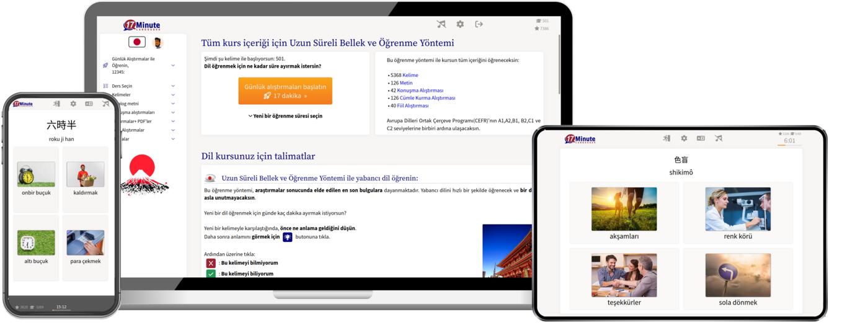The width and height of the screenshot is (868, 330).
Task: Choose the 'renk körü' card on tablet
Action: coord(738,213)
